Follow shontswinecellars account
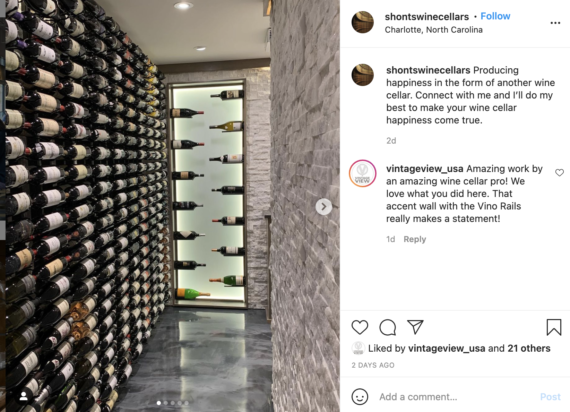Viewport: 570px width, 412px height. pyautogui.click(x=495, y=16)
